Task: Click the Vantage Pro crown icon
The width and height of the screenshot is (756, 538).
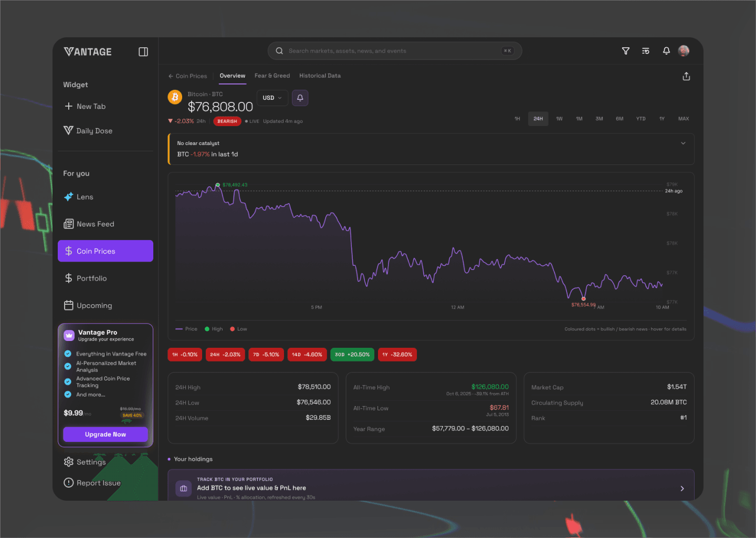Action: pos(69,335)
